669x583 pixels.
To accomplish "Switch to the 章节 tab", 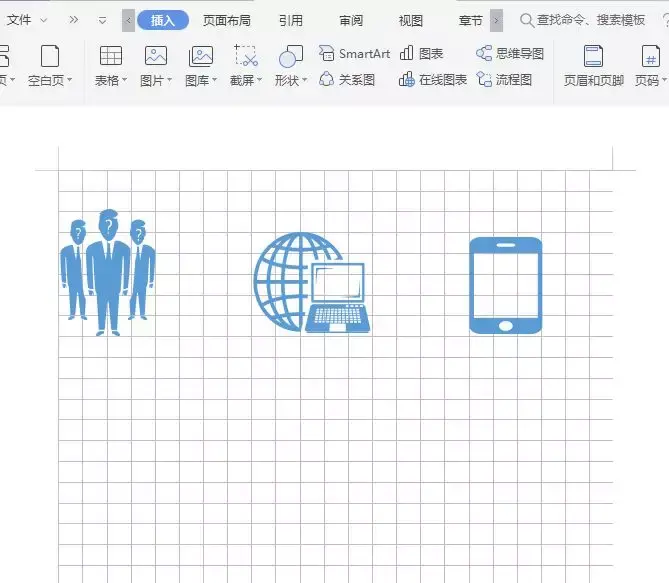I will 471,20.
